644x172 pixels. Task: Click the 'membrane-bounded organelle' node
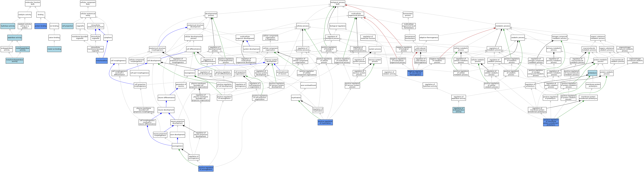(80, 37)
